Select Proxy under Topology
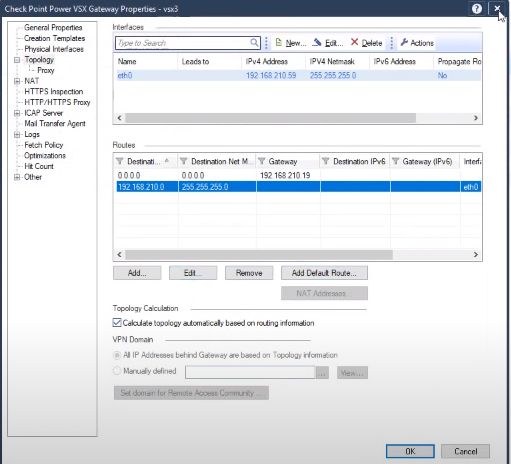Screen dimensions: 511x464 point(46,70)
